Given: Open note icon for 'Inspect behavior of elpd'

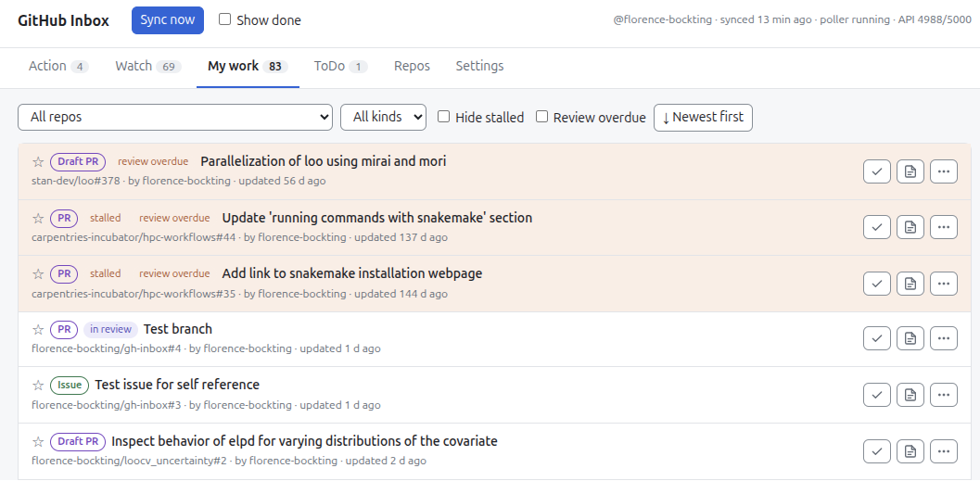Looking at the screenshot, I should click(x=910, y=451).
